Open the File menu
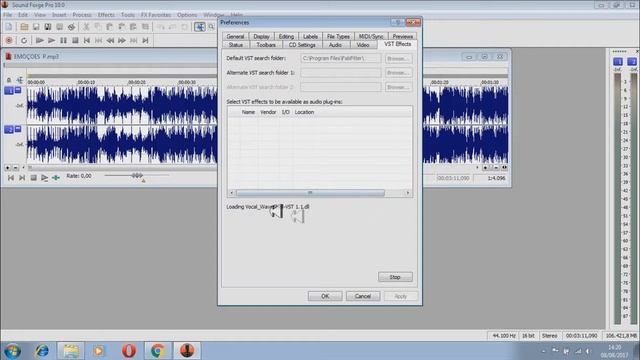This screenshot has height=360, width=640. (7, 15)
